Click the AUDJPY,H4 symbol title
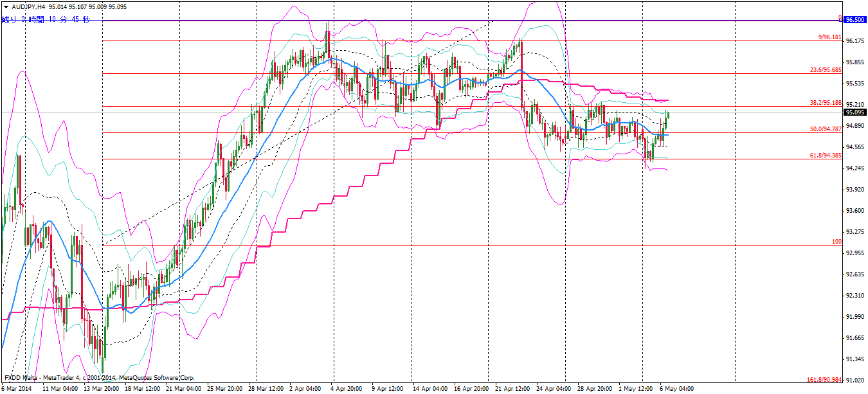The height and width of the screenshot is (394, 868). tap(28, 6)
